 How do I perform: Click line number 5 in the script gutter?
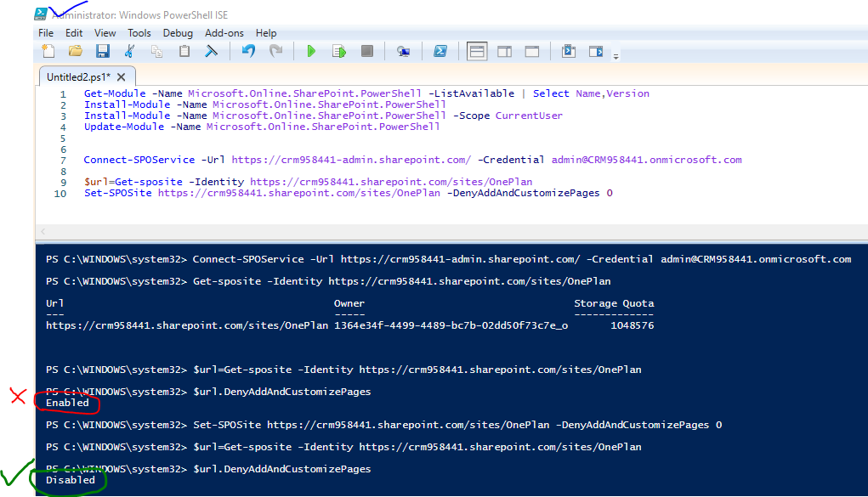pyautogui.click(x=63, y=138)
